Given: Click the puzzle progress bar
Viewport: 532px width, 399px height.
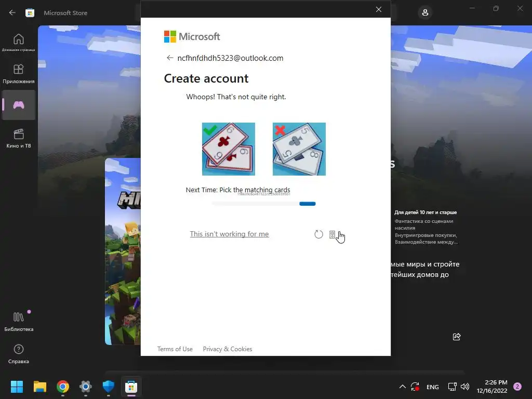Looking at the screenshot, I should 263,204.
